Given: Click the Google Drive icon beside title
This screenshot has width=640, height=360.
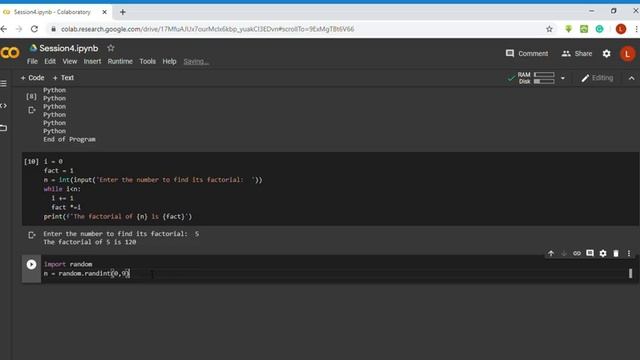Looking at the screenshot, I should [33, 48].
